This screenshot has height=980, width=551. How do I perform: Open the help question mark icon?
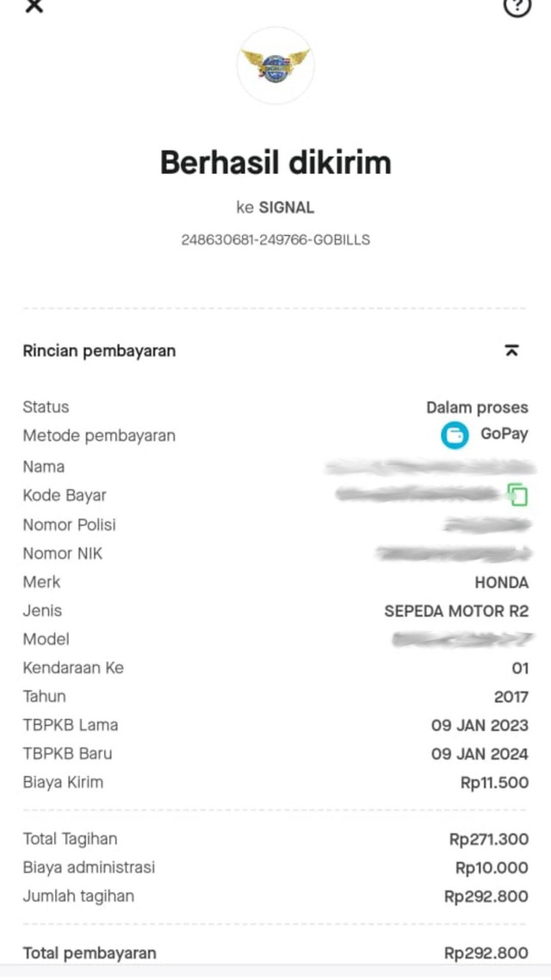point(516,8)
